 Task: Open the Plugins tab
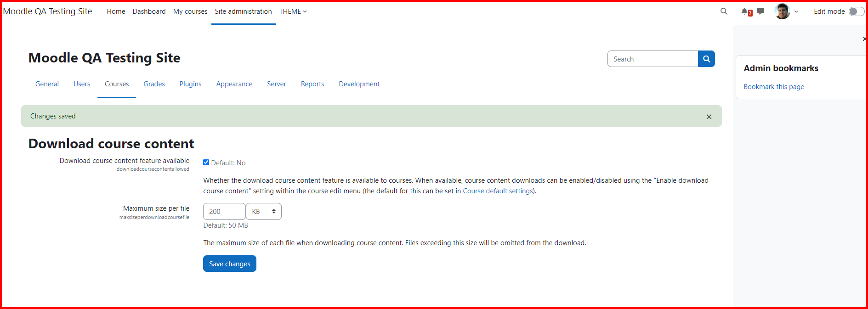pyautogui.click(x=190, y=84)
